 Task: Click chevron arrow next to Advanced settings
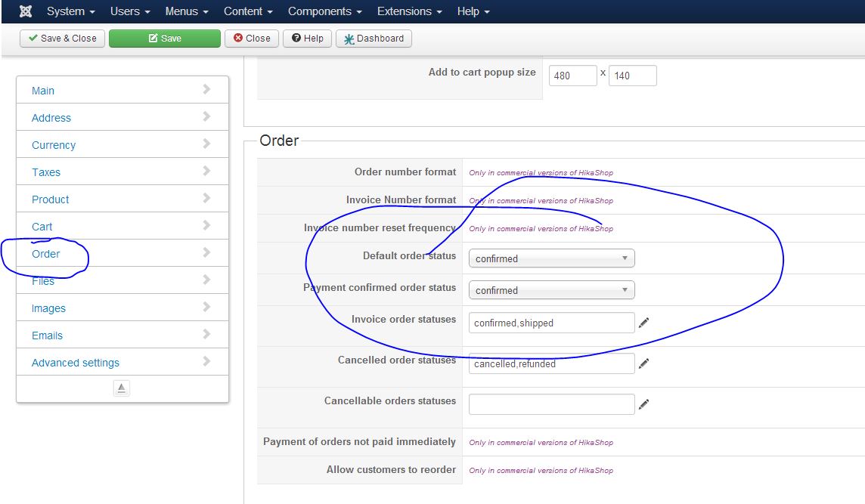click(206, 362)
